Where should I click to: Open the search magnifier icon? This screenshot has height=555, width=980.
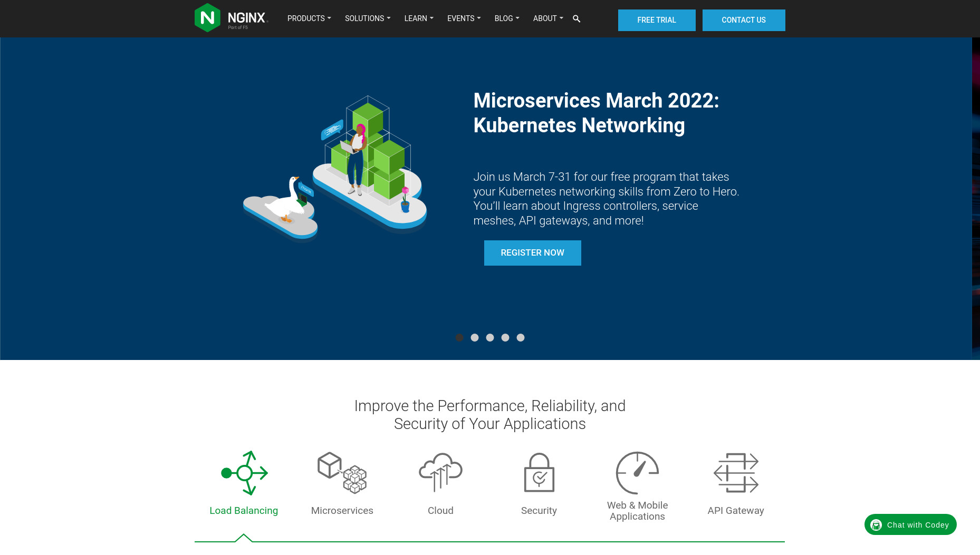(x=577, y=18)
